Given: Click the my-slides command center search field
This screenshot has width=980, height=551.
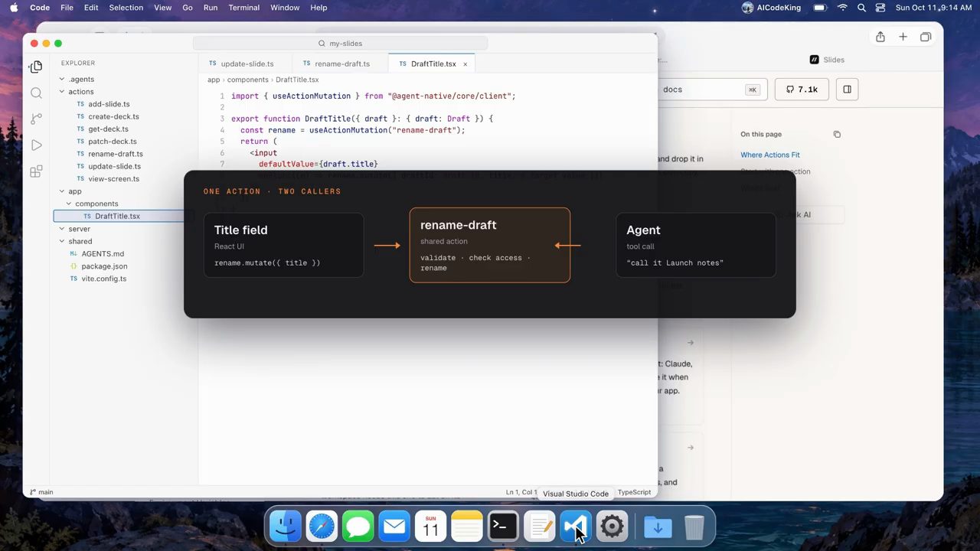Looking at the screenshot, I should coord(341,44).
